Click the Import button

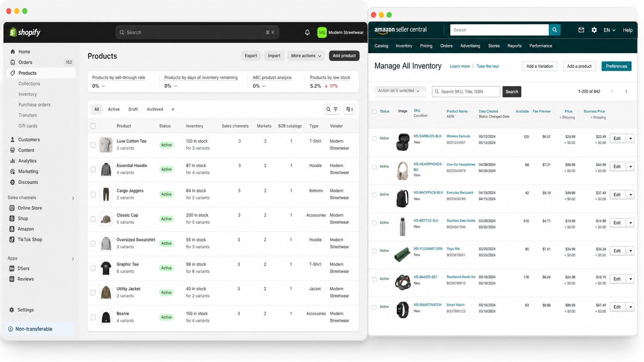(274, 56)
